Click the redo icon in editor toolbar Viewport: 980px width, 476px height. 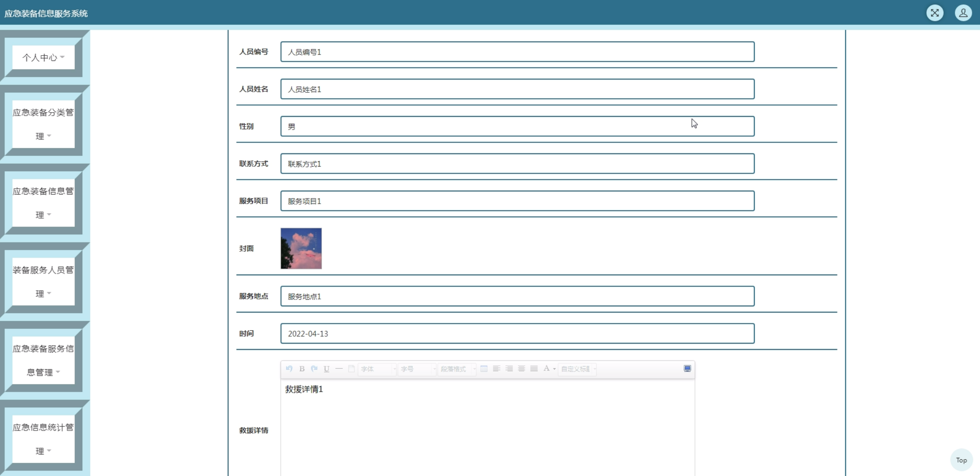click(x=314, y=368)
